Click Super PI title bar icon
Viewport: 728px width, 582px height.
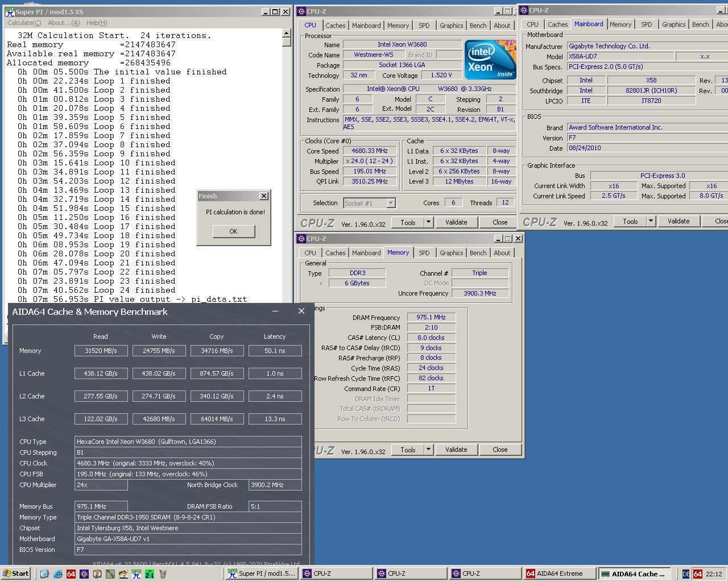tap(10, 12)
